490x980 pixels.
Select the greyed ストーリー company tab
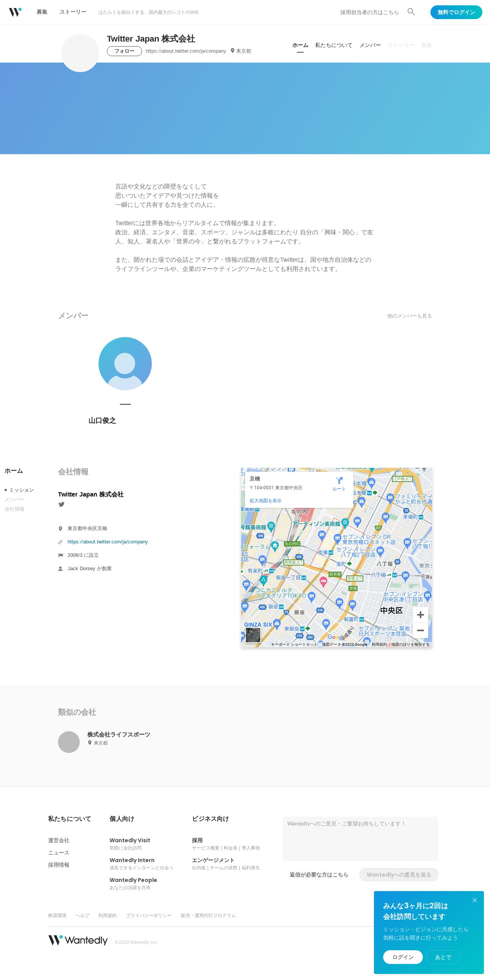coord(401,45)
